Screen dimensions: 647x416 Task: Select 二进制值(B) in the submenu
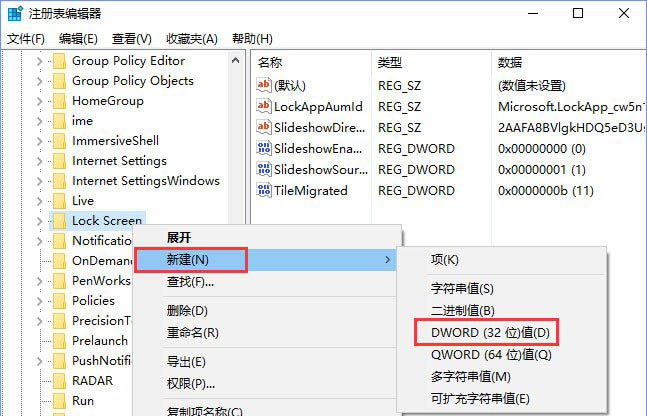pos(502,310)
